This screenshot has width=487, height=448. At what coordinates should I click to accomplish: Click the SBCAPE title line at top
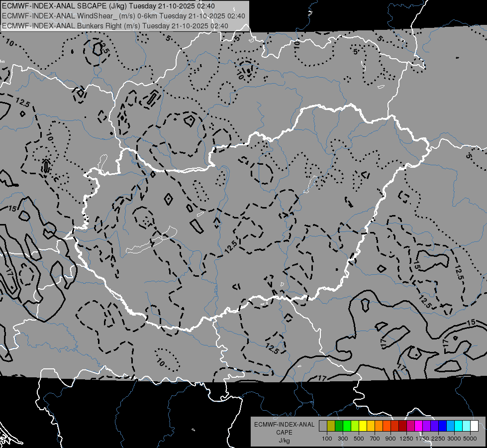pyautogui.click(x=108, y=6)
